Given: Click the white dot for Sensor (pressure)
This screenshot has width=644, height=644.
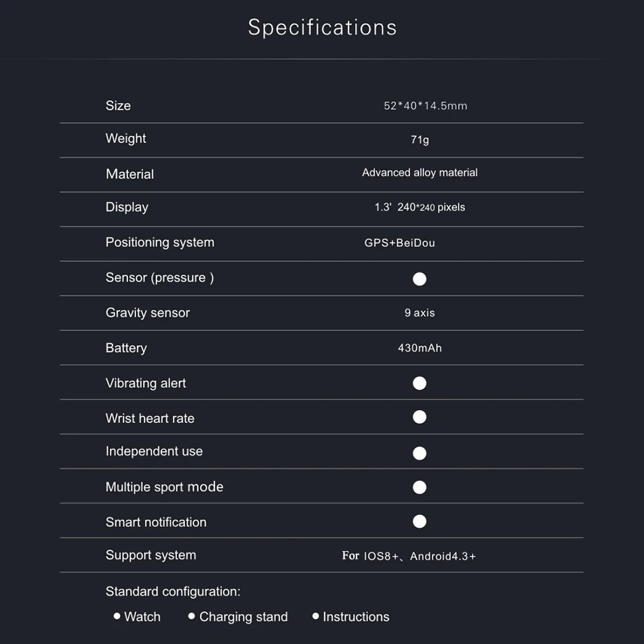Looking at the screenshot, I should (420, 279).
